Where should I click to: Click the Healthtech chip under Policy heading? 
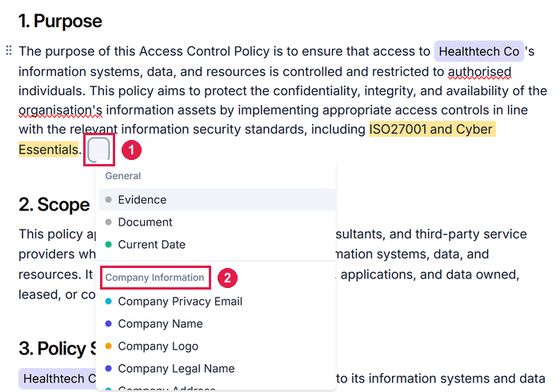coord(57,378)
